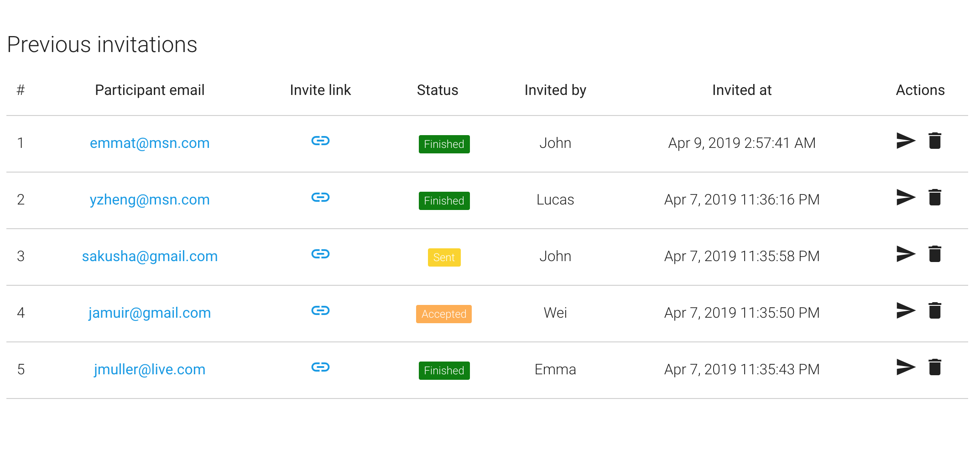Resend the invitation to yzheng@msn.com

(x=906, y=197)
